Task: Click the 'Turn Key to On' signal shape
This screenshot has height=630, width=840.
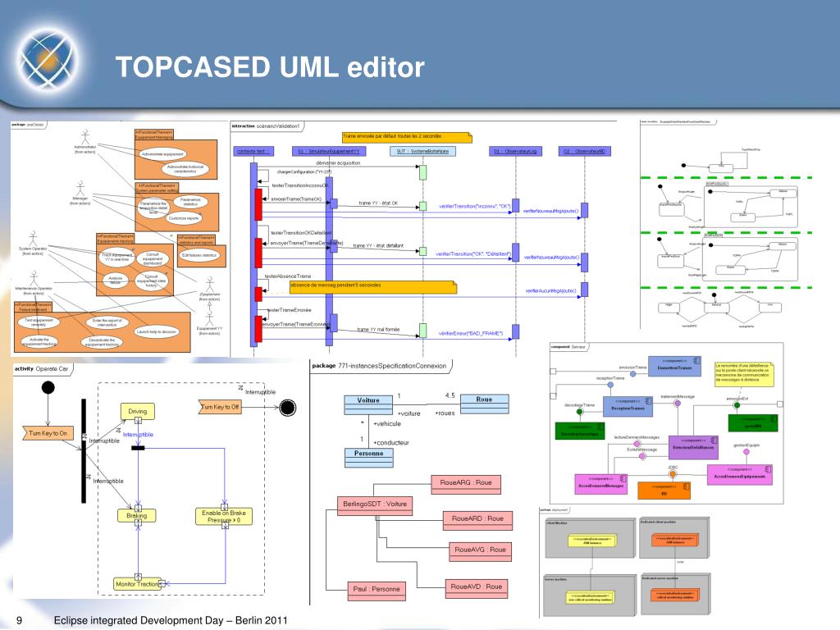Action: [48, 433]
